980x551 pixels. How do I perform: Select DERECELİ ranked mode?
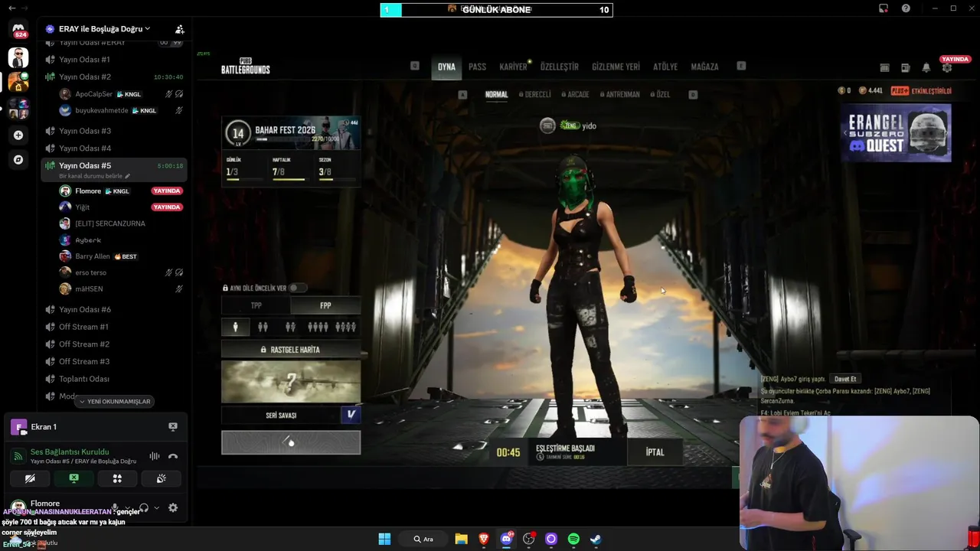point(535,95)
